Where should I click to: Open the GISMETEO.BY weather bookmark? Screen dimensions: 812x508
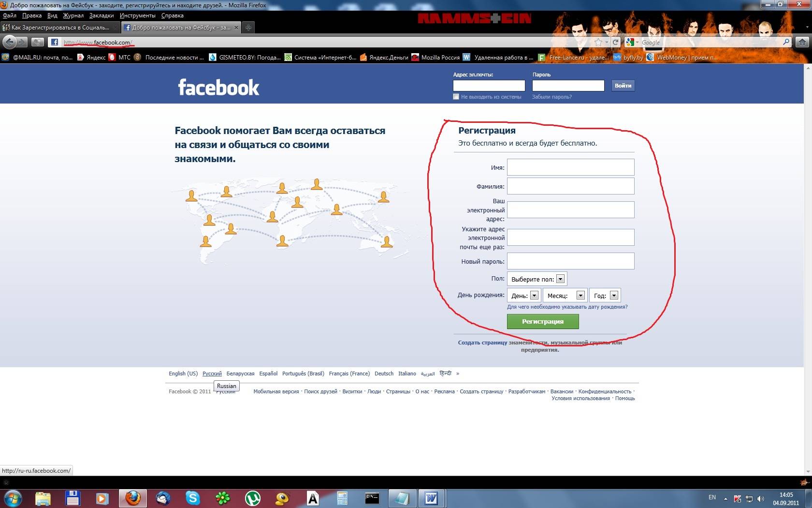click(x=245, y=57)
